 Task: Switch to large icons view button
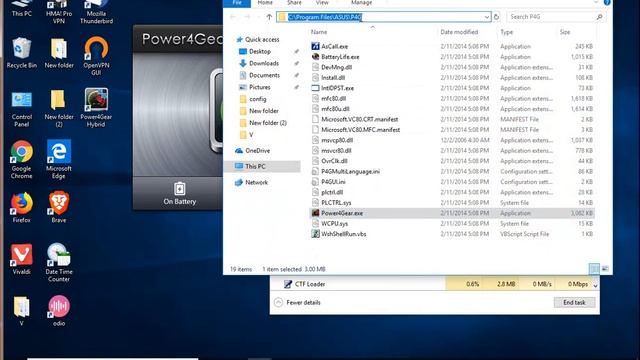click(605, 269)
